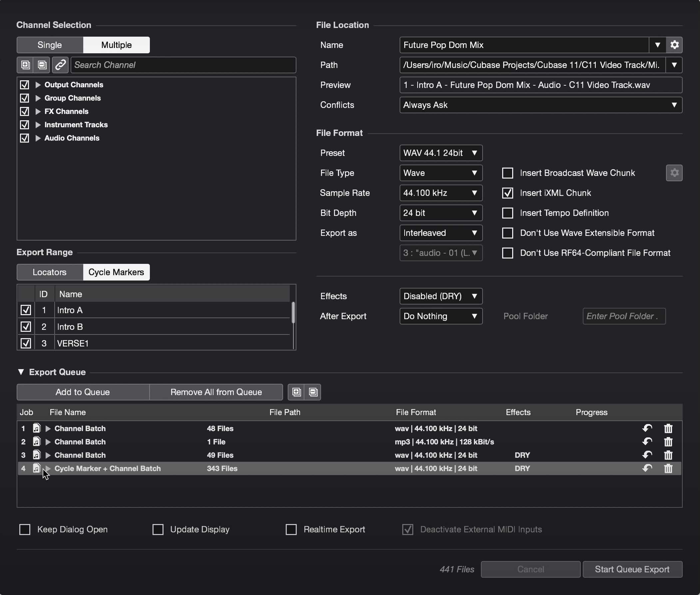The width and height of the screenshot is (700, 595).
Task: Click restore settings arrow for job 3
Action: click(x=647, y=455)
